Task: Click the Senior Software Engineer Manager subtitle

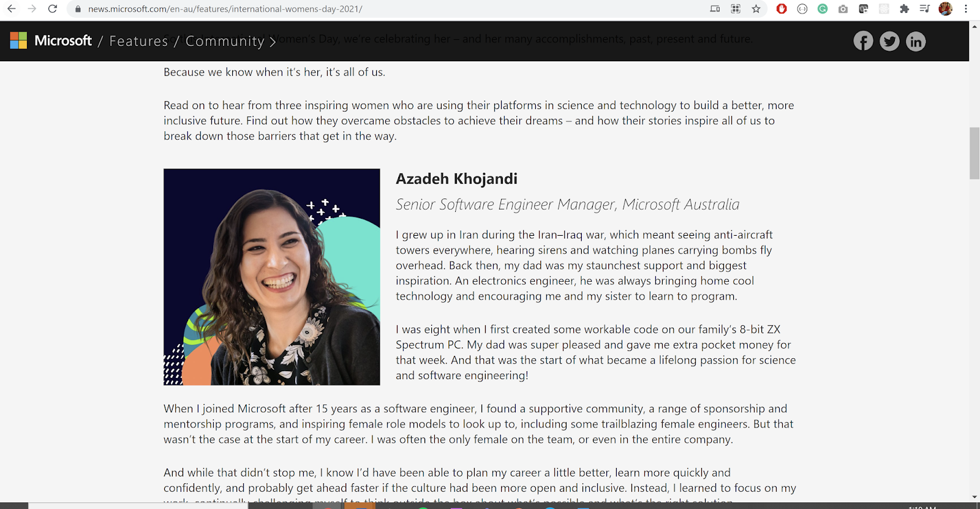Action: (x=567, y=204)
